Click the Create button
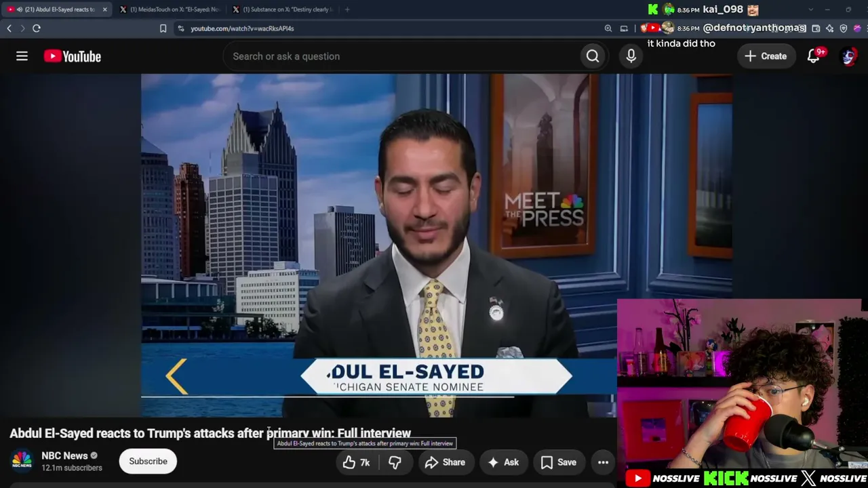868x488 pixels. coord(766,56)
